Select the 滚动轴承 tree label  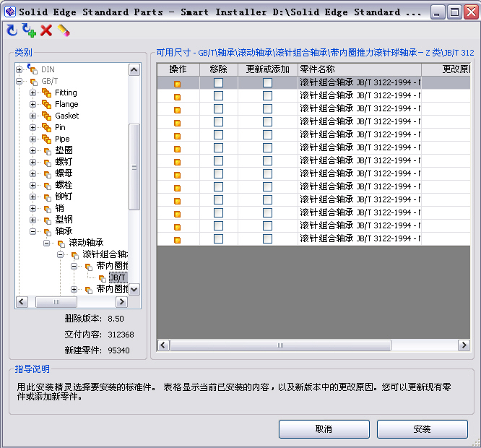pos(86,243)
